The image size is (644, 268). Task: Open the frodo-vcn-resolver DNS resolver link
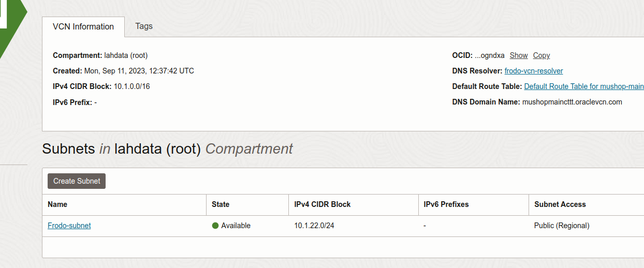point(534,71)
